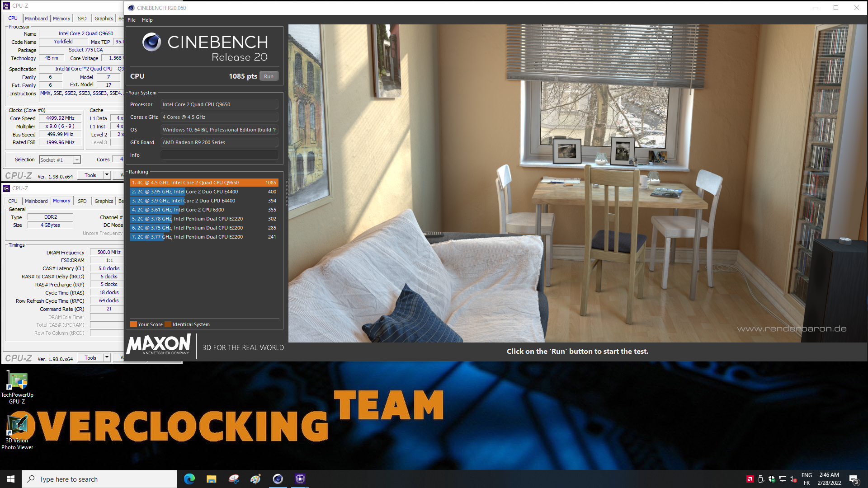
Task: Open AMD Radeon tray icon
Action: click(750, 479)
